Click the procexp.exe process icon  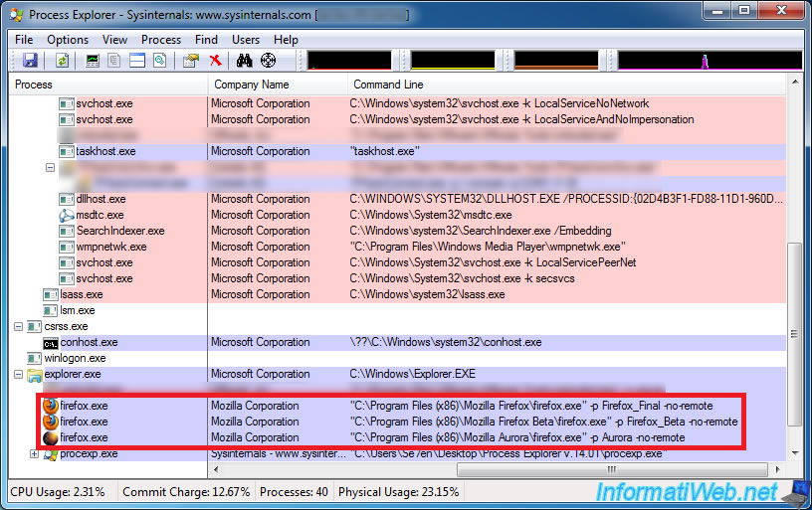[50, 454]
